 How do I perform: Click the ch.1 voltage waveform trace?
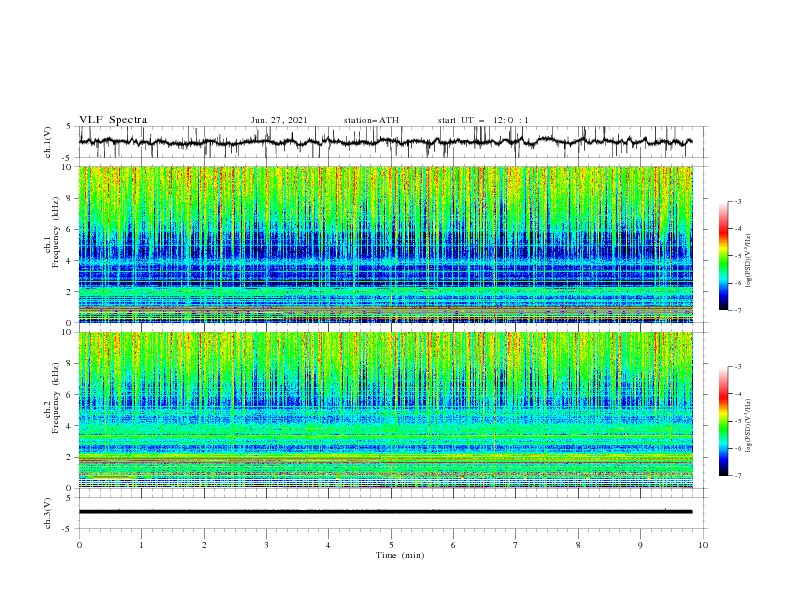point(385,142)
